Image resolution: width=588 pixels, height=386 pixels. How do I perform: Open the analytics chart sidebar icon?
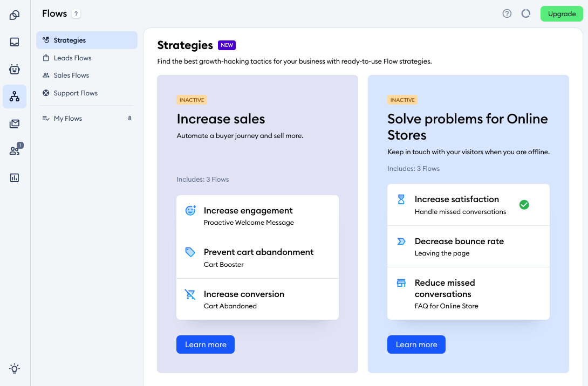[x=15, y=178]
